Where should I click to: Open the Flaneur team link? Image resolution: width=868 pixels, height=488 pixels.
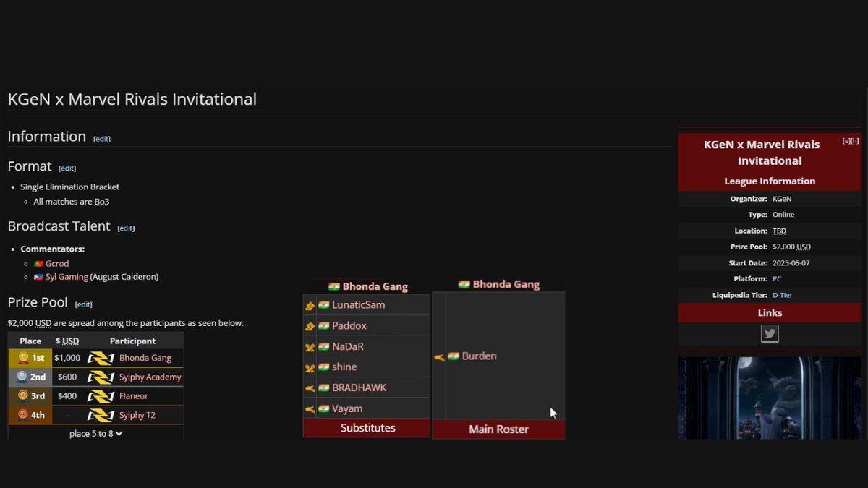pos(134,395)
